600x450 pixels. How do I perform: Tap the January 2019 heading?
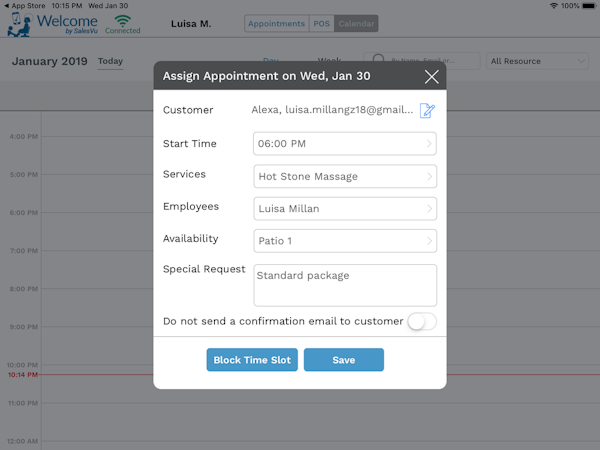click(50, 61)
